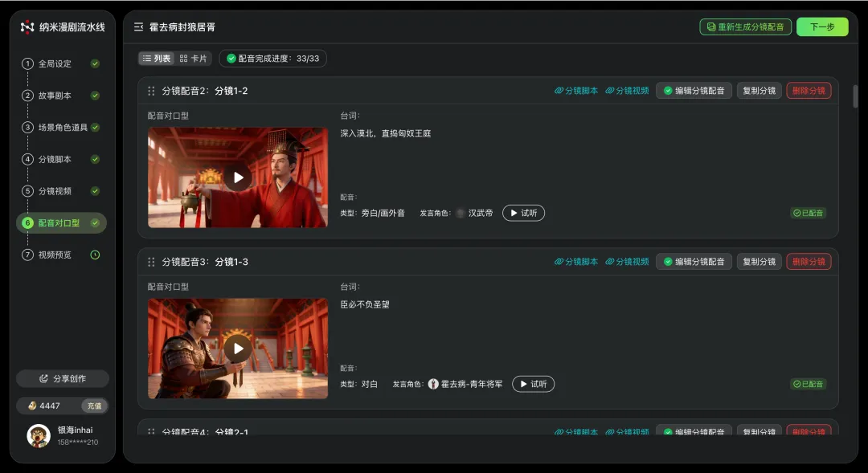
Task: Grab the drag handle of 分镜配音3
Action: [x=151, y=262]
